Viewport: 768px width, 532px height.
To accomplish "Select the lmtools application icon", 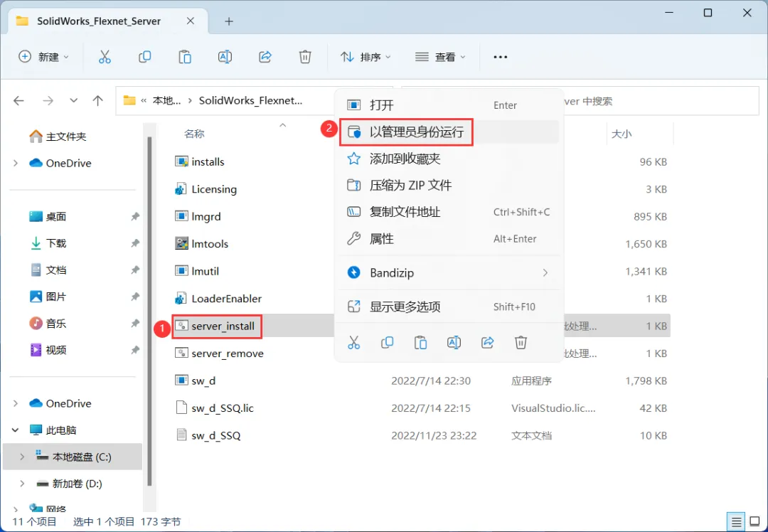I will [182, 243].
